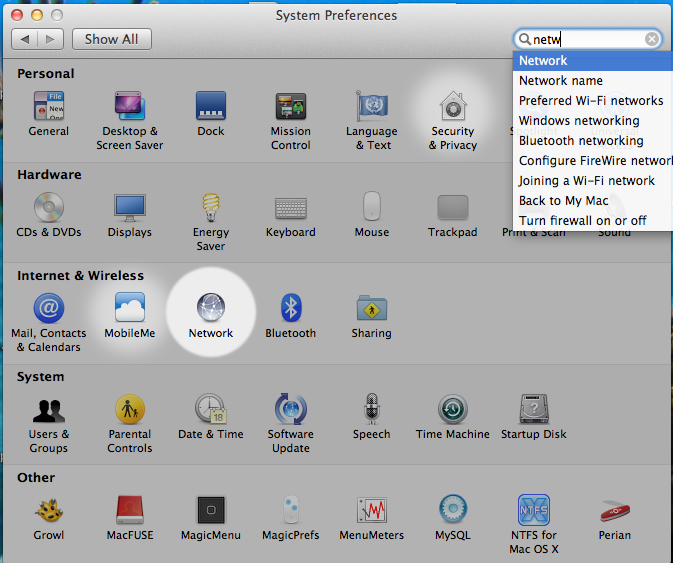Open NTFS for Mac OS X pane
This screenshot has width=673, height=563.
534,524
